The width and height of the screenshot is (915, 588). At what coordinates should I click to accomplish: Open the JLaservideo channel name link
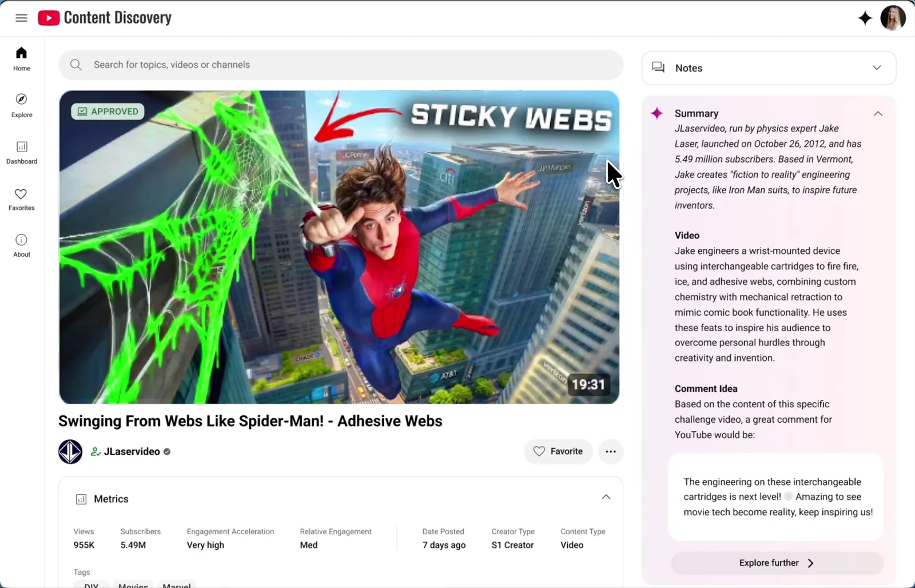click(132, 451)
